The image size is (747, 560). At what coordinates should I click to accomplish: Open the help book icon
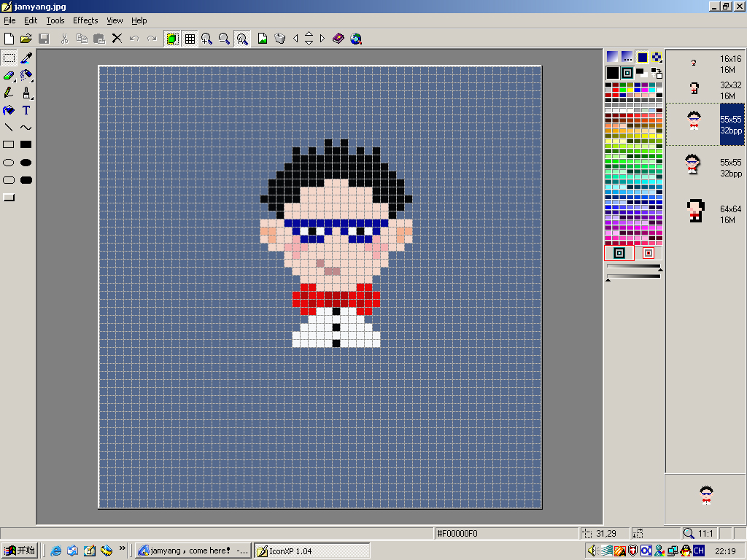338,39
